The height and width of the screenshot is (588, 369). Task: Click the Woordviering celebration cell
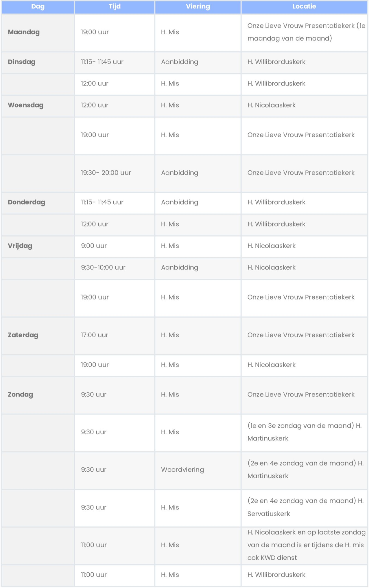[198, 470]
